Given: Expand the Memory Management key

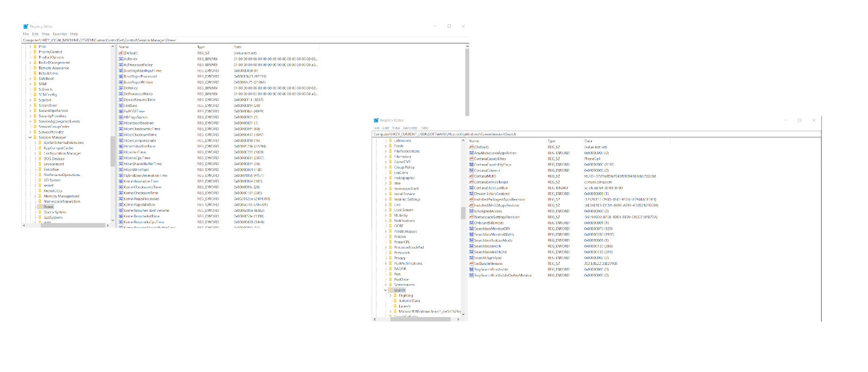Looking at the screenshot, I should pos(35,196).
